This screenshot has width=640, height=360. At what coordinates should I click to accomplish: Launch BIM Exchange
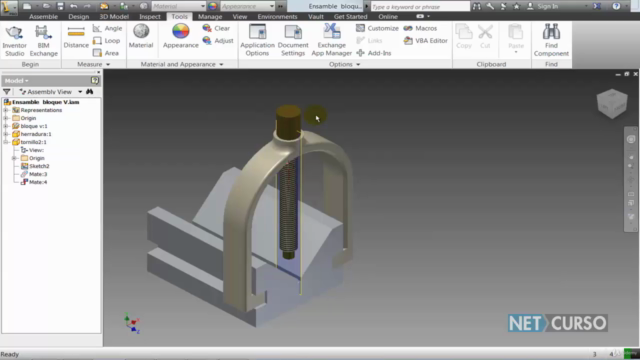pos(43,41)
